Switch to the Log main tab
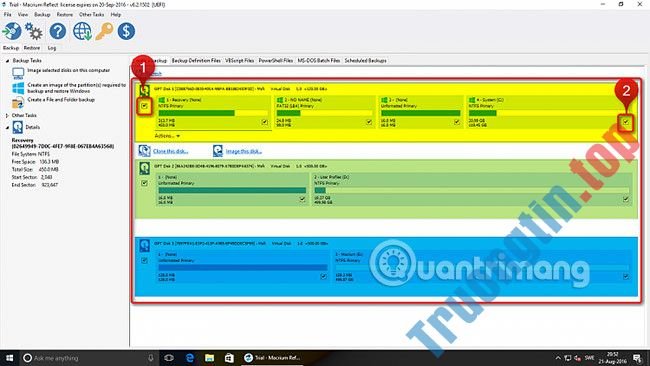 tap(52, 48)
